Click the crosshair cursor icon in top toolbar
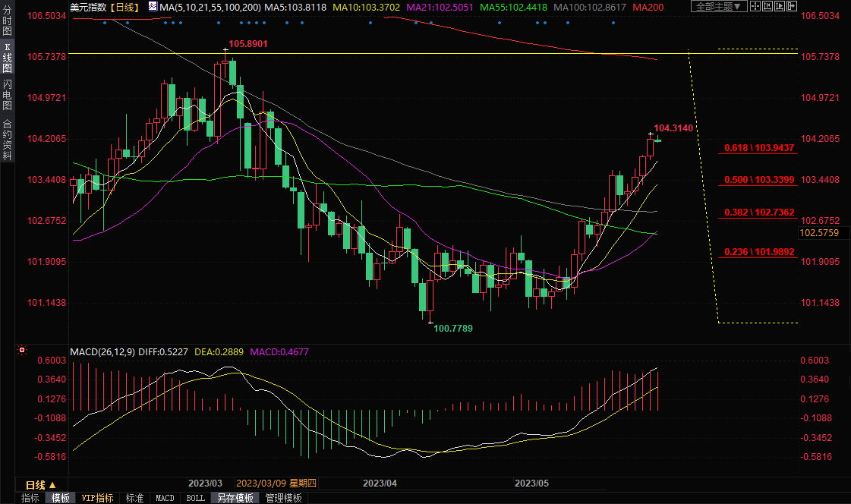The image size is (851, 504). pos(757,7)
